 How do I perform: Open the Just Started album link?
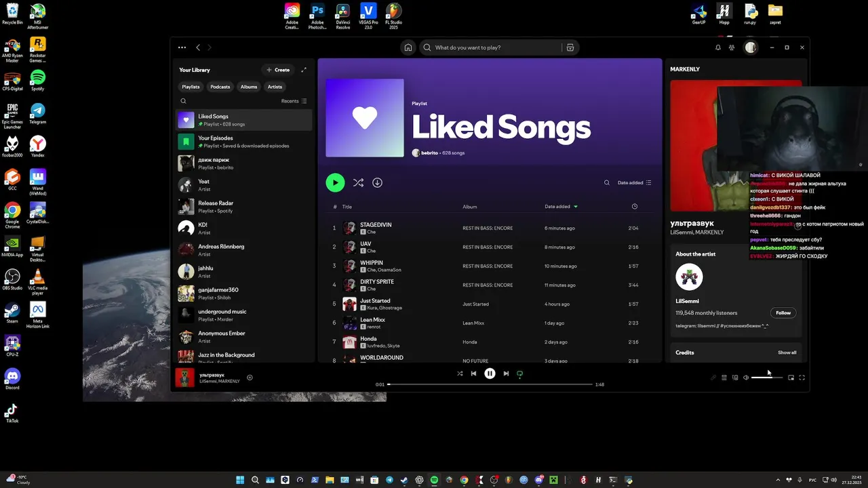475,304
